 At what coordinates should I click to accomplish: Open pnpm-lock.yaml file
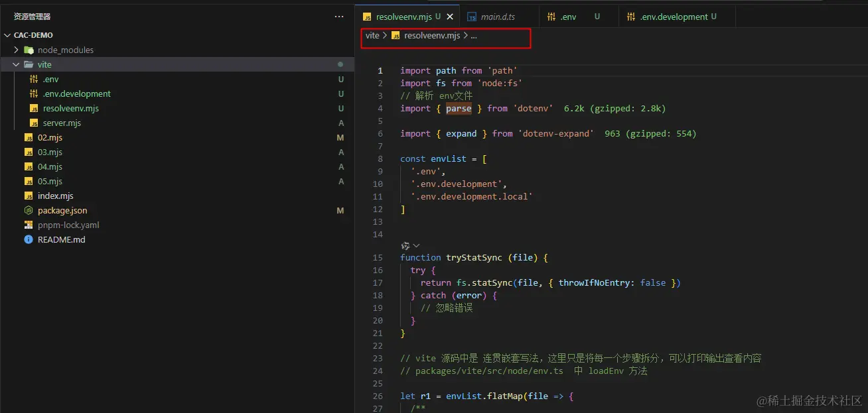[x=68, y=225]
